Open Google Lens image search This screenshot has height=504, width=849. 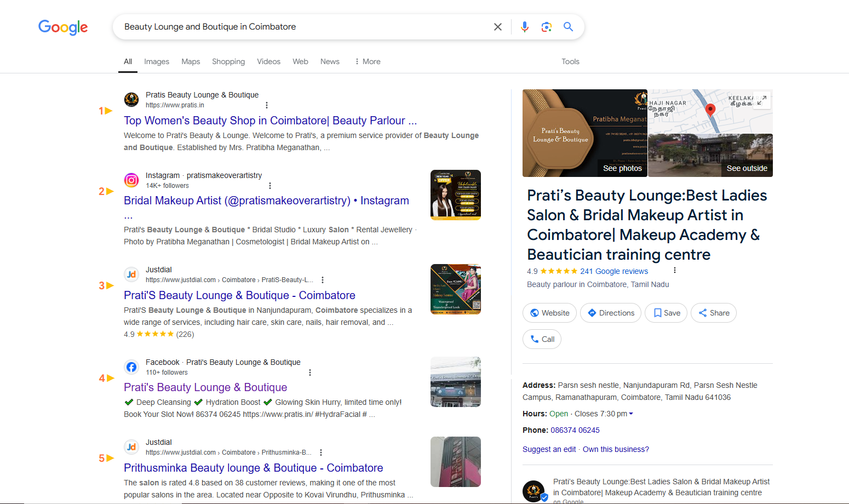click(x=546, y=27)
